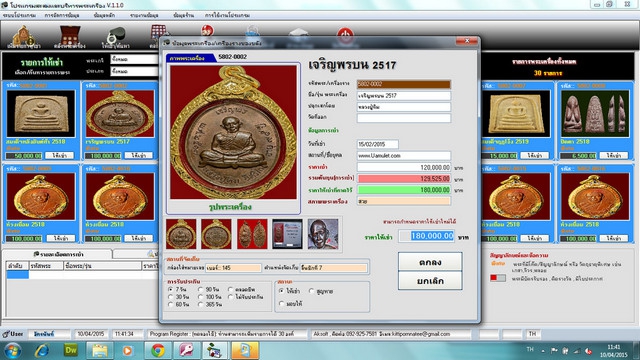Image resolution: width=640 pixels, height=360 pixels.
Task: Click the red ball toolbar icon
Action: tap(207, 30)
